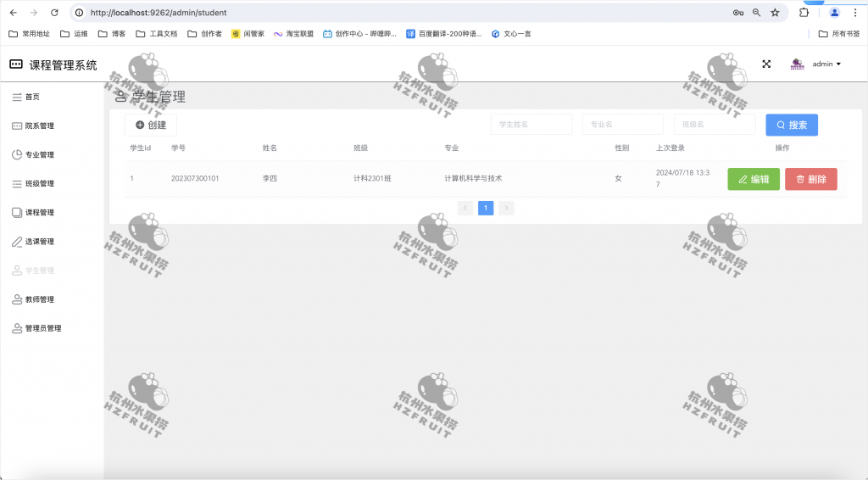868x480 pixels.
Task: Click the 学号 column header
Action: point(178,148)
